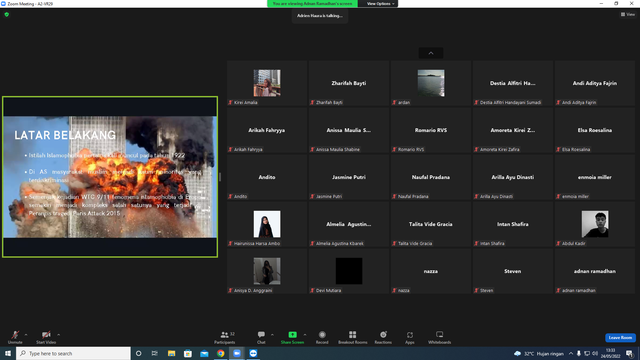This screenshot has height=360, width=640.
Task: Open Mail app from taskbar
Action: [x=204, y=353]
